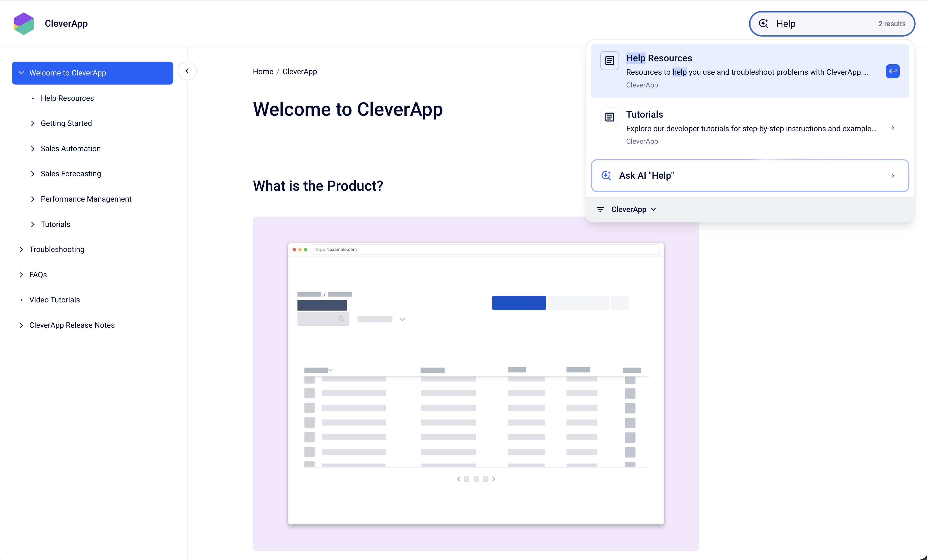
Task: Expand the Sales Automation tree item
Action: point(33,149)
